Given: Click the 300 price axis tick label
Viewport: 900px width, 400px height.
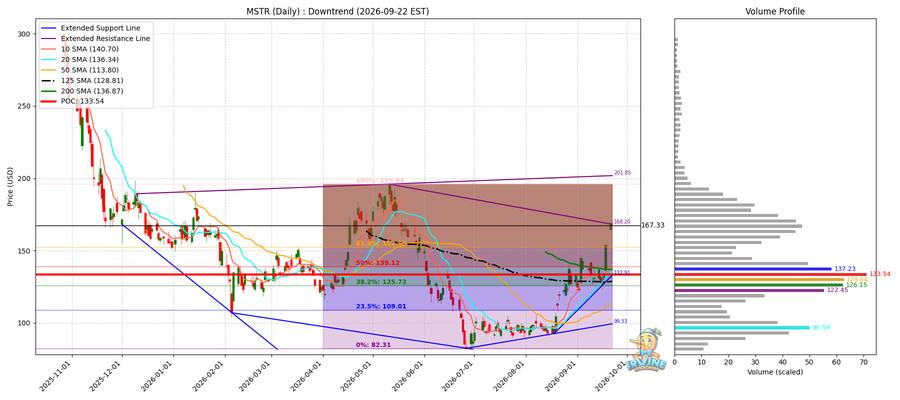Looking at the screenshot, I should point(25,34).
